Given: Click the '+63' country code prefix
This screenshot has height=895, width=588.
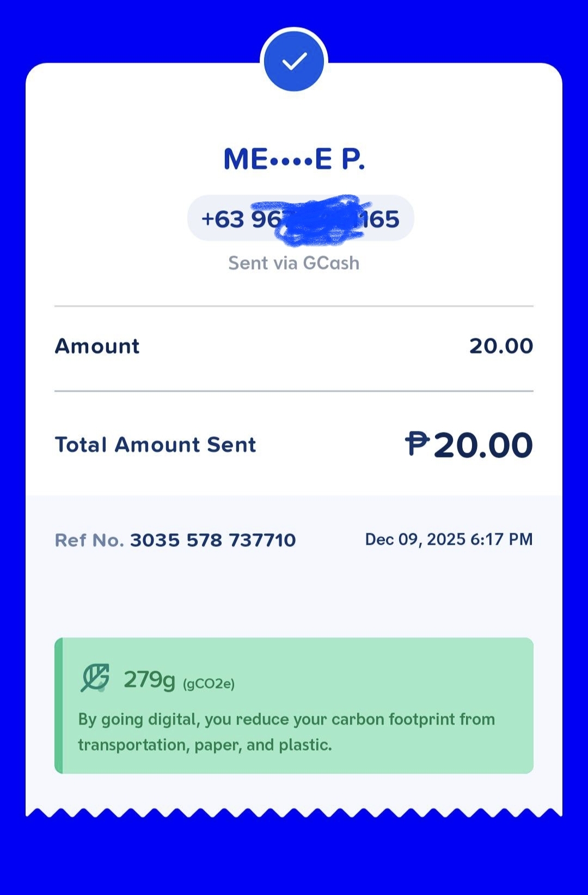Looking at the screenshot, I should click(x=223, y=220).
